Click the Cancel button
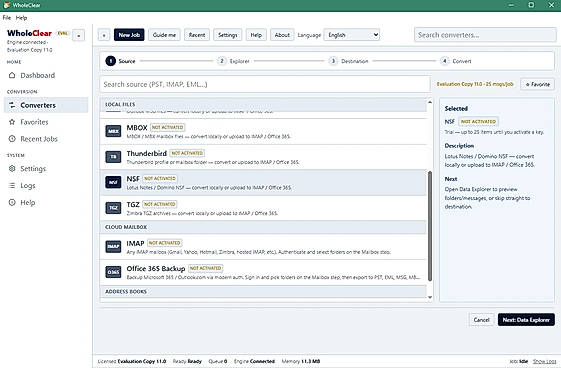This screenshot has height=368, width=561. tap(481, 320)
